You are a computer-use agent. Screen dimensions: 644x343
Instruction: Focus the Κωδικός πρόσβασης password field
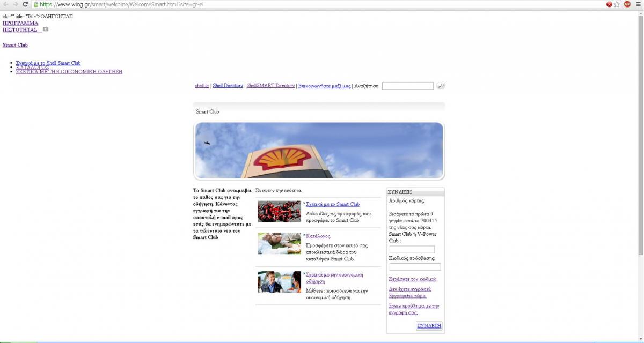click(415, 267)
